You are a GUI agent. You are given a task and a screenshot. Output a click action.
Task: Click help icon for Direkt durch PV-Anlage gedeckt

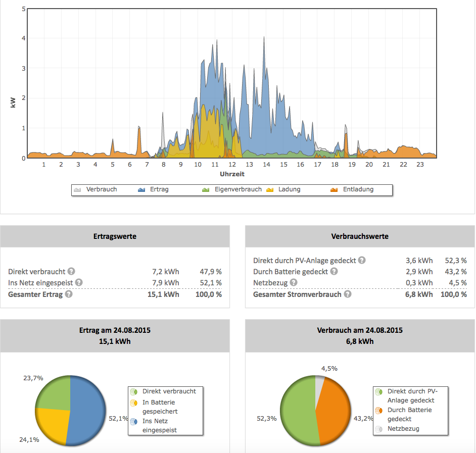[362, 261]
